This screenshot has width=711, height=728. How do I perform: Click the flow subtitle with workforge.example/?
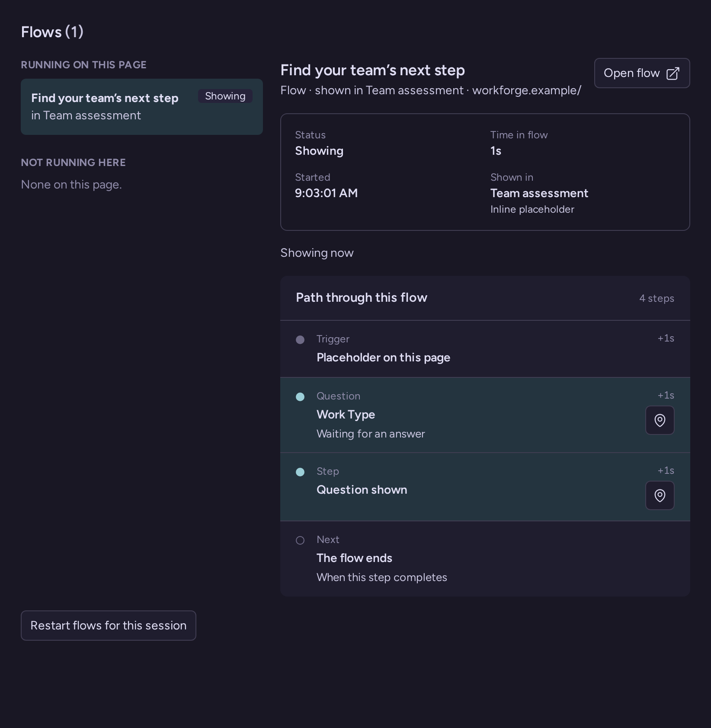pos(431,90)
